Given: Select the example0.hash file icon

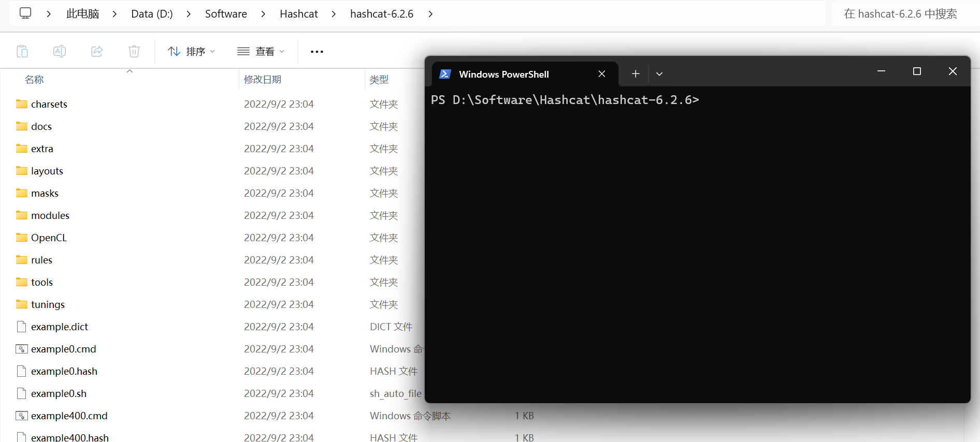Looking at the screenshot, I should (22, 371).
